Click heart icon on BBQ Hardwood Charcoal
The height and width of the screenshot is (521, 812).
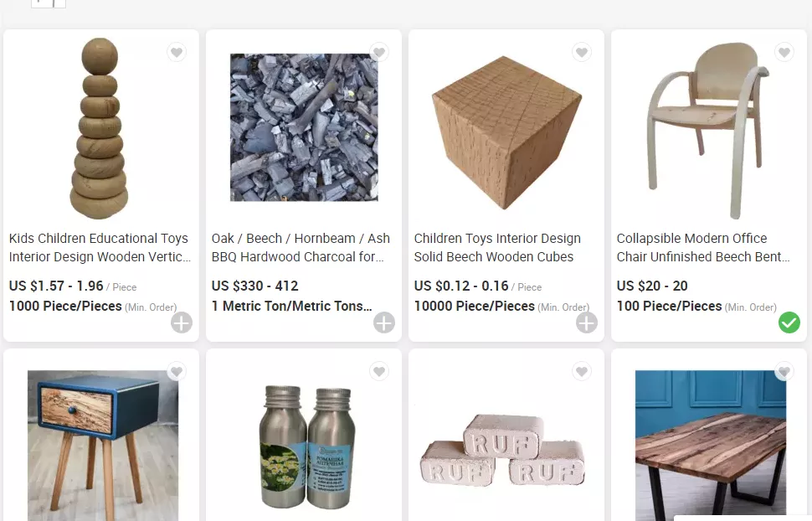(x=379, y=53)
